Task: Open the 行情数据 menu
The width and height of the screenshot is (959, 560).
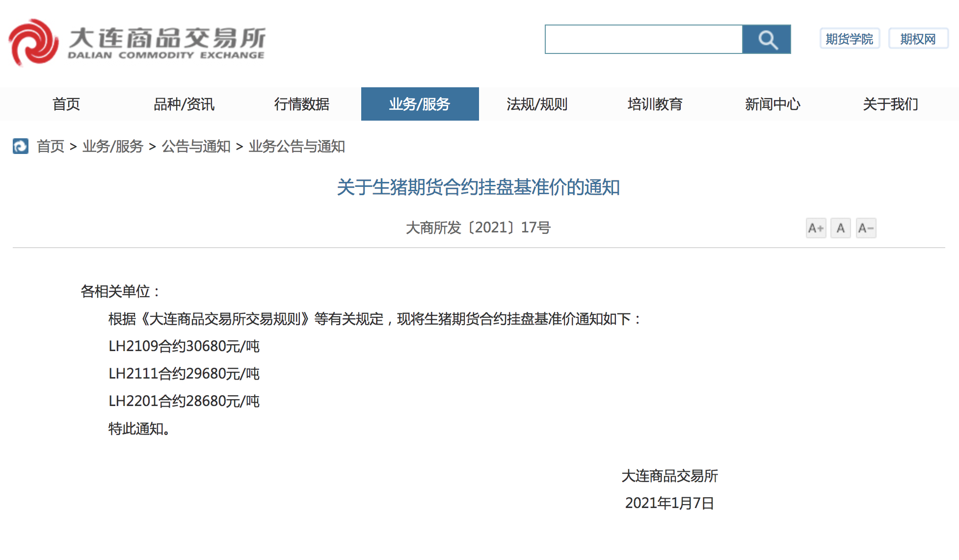Action: (x=302, y=104)
